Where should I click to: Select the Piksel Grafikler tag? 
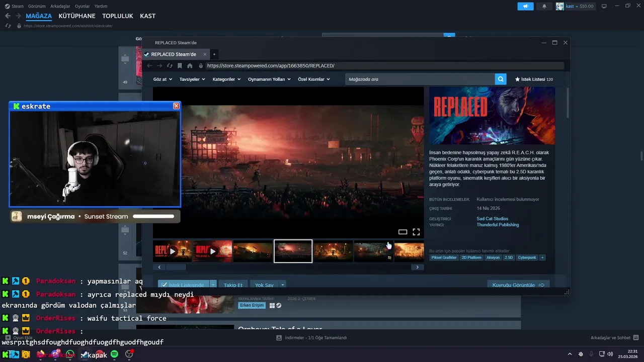pyautogui.click(x=444, y=257)
